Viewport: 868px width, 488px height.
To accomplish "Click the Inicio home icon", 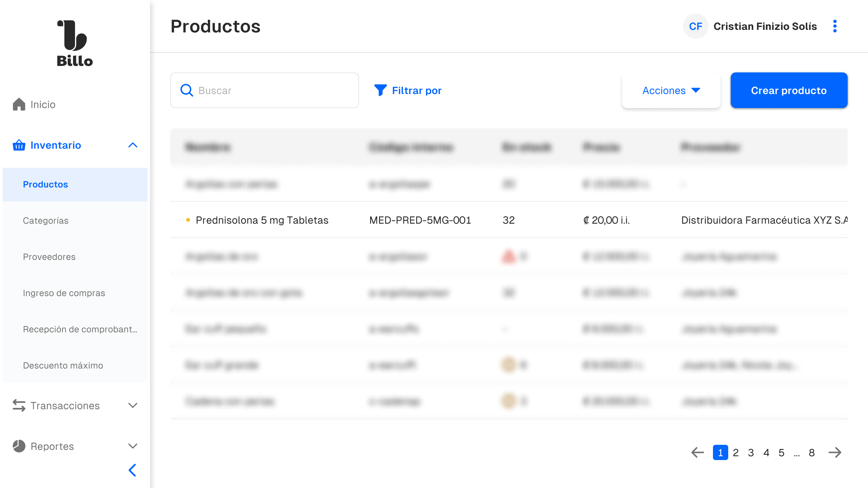I will (19, 105).
